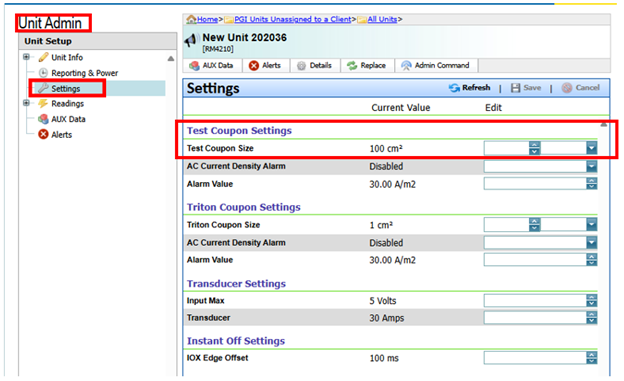Click the settings list scroll-up arrow
Image resolution: width=624 pixels, height=381 pixels.
[x=604, y=125]
